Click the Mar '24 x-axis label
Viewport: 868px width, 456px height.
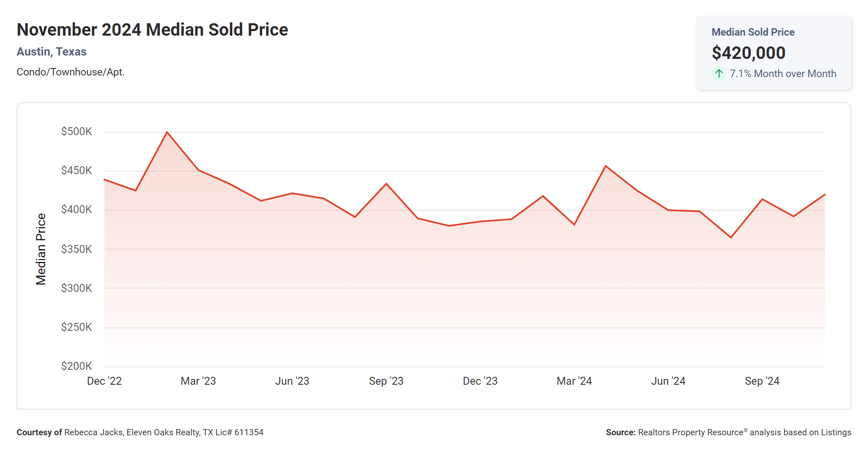tap(574, 381)
